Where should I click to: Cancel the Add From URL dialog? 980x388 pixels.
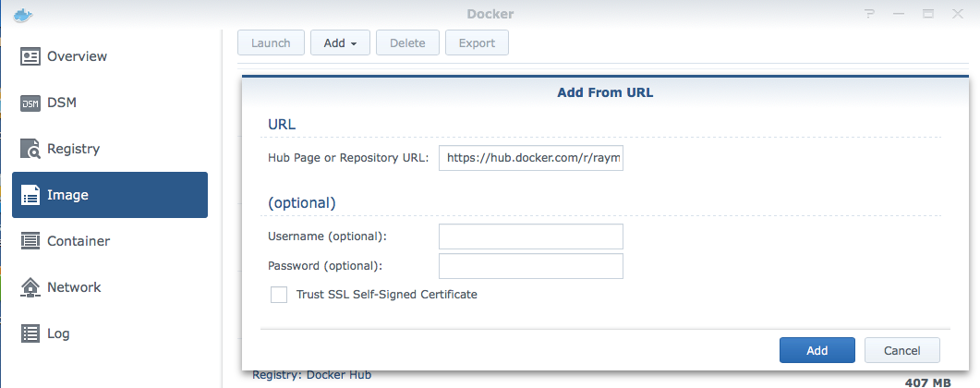coord(901,350)
